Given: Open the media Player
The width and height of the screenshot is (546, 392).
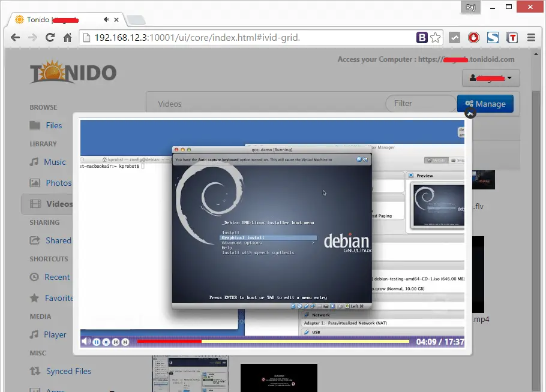Looking at the screenshot, I should point(55,334).
